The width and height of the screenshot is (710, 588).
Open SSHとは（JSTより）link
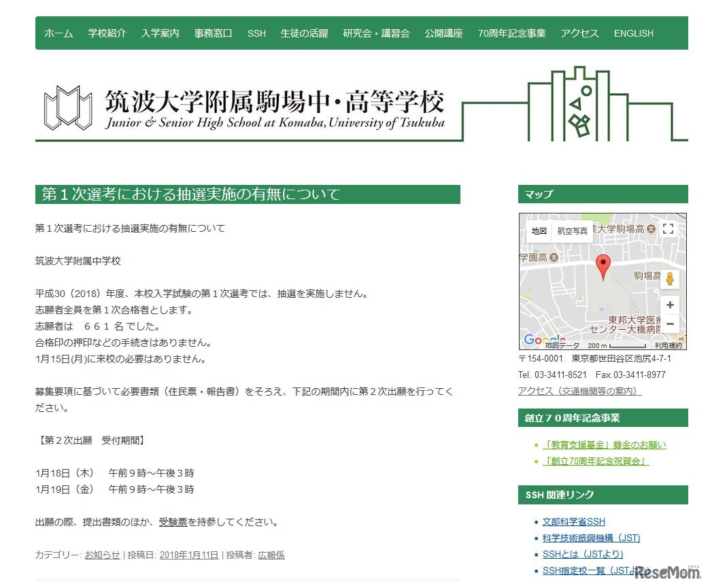coord(583,554)
